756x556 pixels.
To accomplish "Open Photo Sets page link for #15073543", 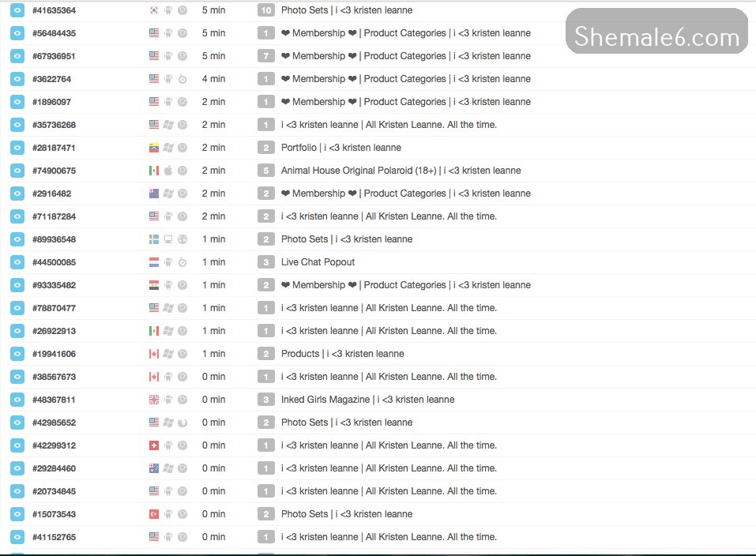I will 347,514.
